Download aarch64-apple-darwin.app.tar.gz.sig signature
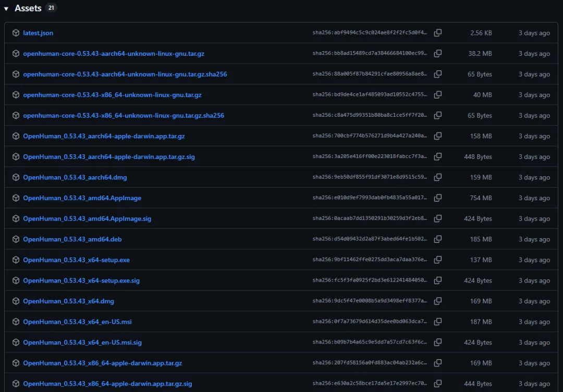 [x=109, y=157]
